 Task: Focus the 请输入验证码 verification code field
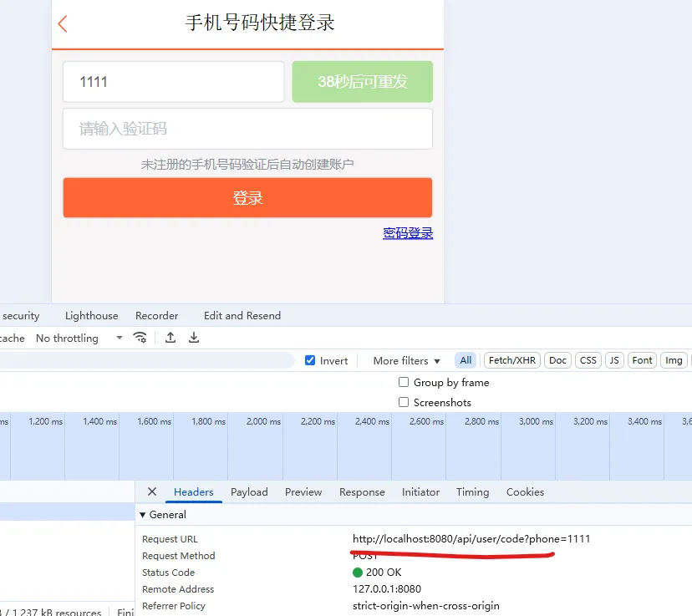[x=247, y=129]
